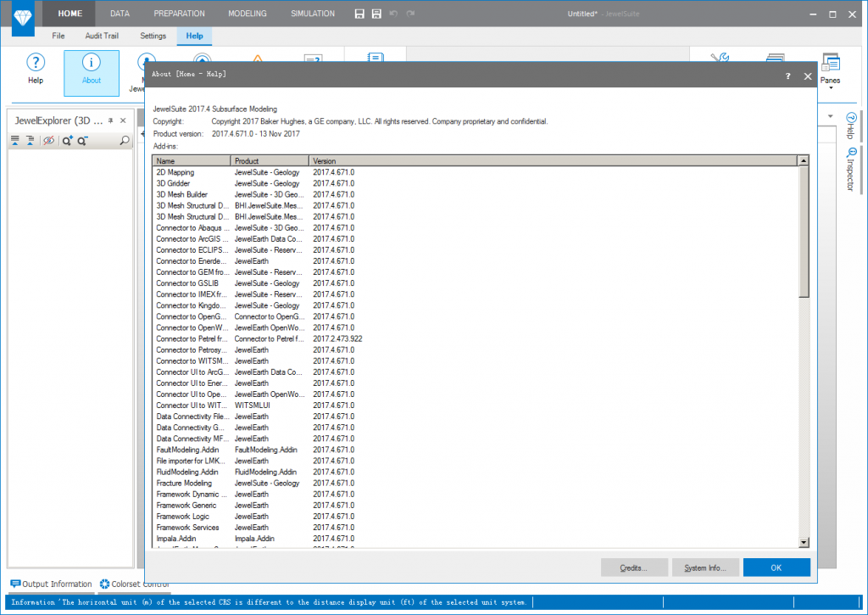The width and height of the screenshot is (868, 615).
Task: Select the 3D Gridder add-in row
Action: 476,183
